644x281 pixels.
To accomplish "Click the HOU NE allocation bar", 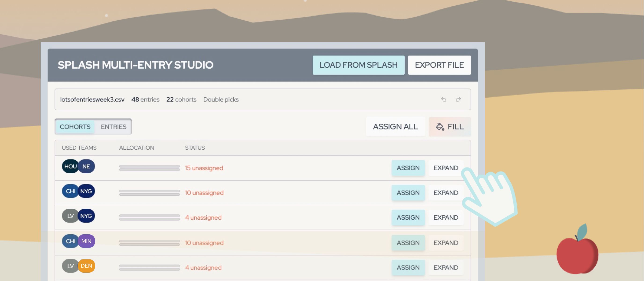I will click(x=150, y=168).
